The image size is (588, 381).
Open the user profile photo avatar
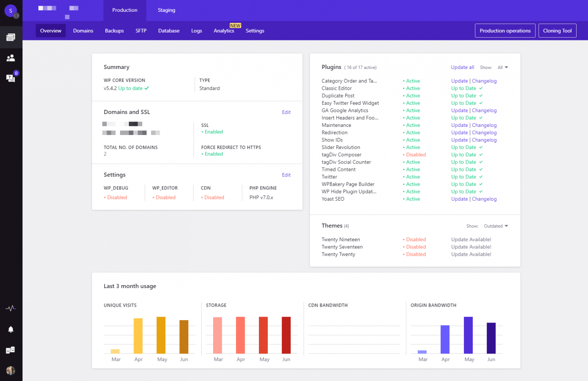pos(11,370)
